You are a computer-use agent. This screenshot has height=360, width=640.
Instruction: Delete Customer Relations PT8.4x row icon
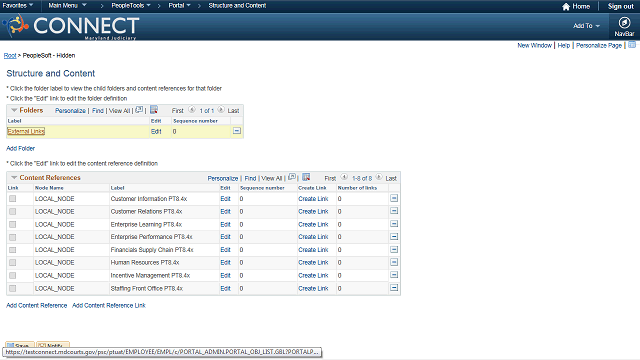point(394,211)
